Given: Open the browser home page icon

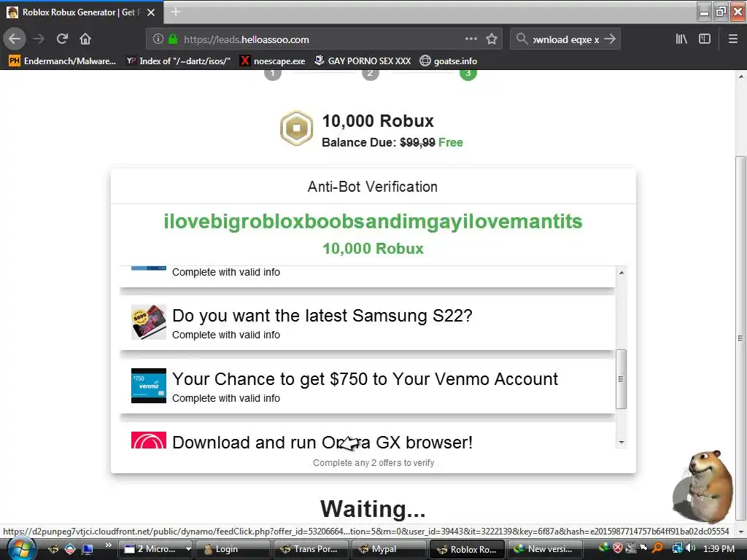Looking at the screenshot, I should (85, 39).
